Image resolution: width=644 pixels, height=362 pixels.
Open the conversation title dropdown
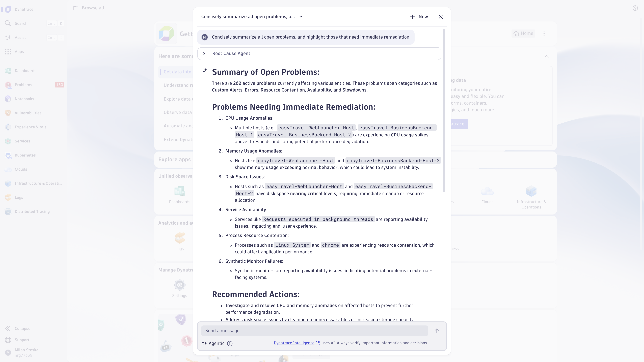point(301,17)
